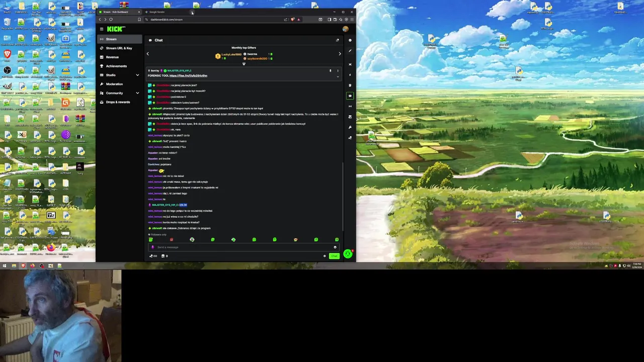Open the Brave main menu icon

352,20
